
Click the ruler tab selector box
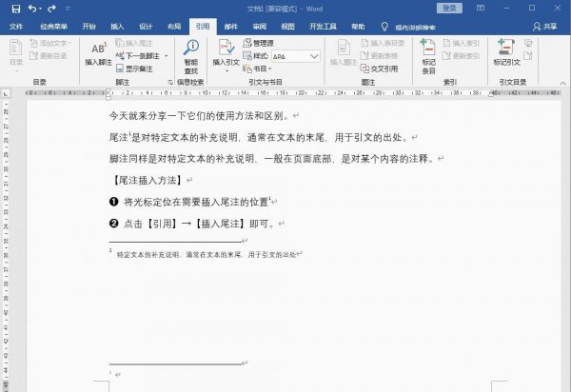coord(6,94)
